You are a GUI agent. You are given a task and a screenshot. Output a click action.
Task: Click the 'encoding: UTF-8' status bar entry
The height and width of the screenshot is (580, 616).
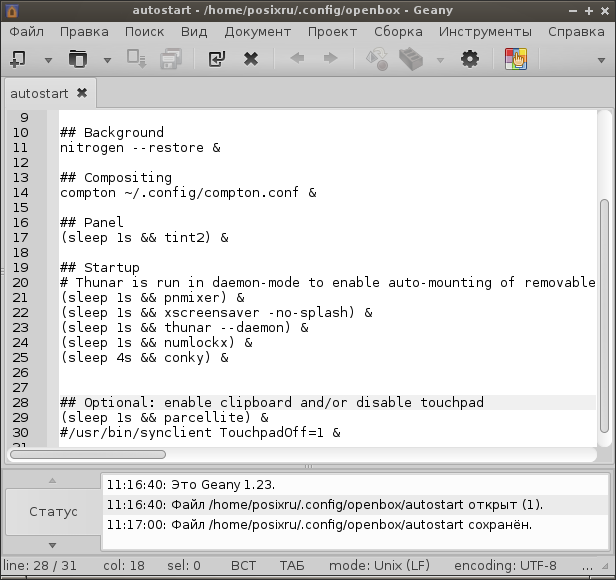(505, 566)
